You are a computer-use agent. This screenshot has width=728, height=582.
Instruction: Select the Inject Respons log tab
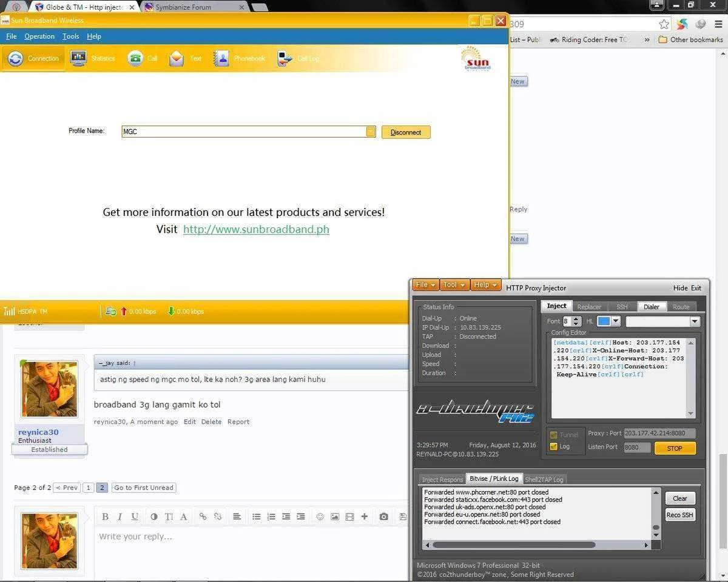442,480
